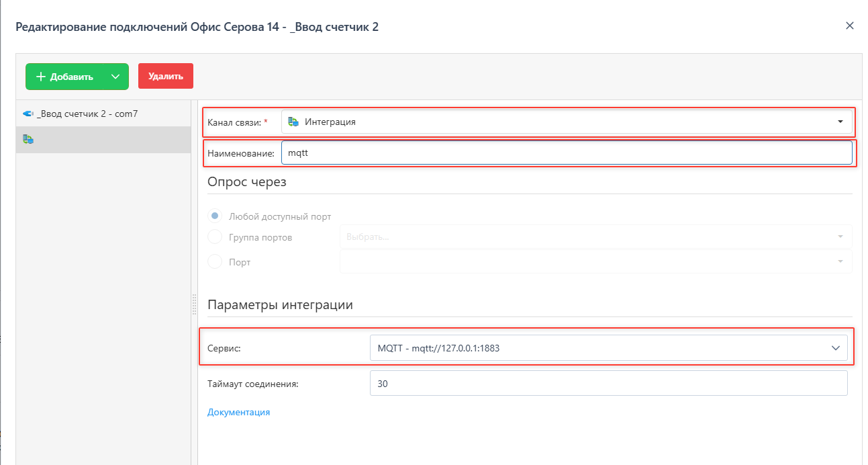Open the Канал связи dropdown arrow
Image resolution: width=868 pixels, height=465 pixels.
tap(840, 122)
